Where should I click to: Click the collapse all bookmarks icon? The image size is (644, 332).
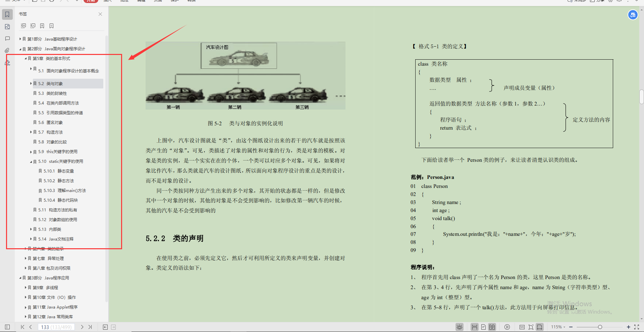tap(33, 26)
